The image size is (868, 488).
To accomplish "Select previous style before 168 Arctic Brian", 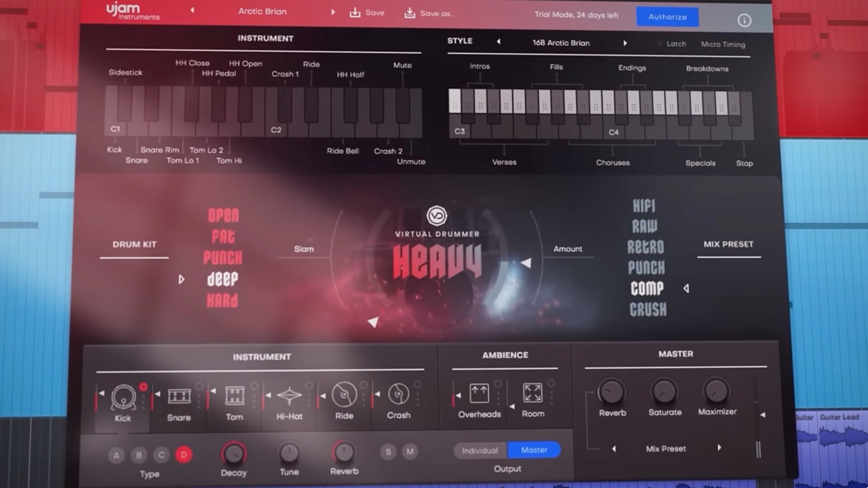I will 499,42.
